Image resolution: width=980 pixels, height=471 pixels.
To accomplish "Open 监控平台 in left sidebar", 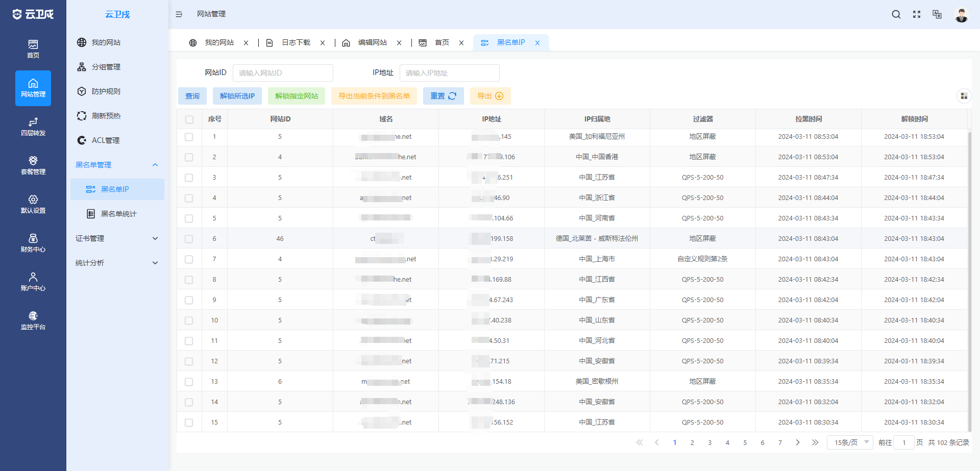I will click(33, 320).
